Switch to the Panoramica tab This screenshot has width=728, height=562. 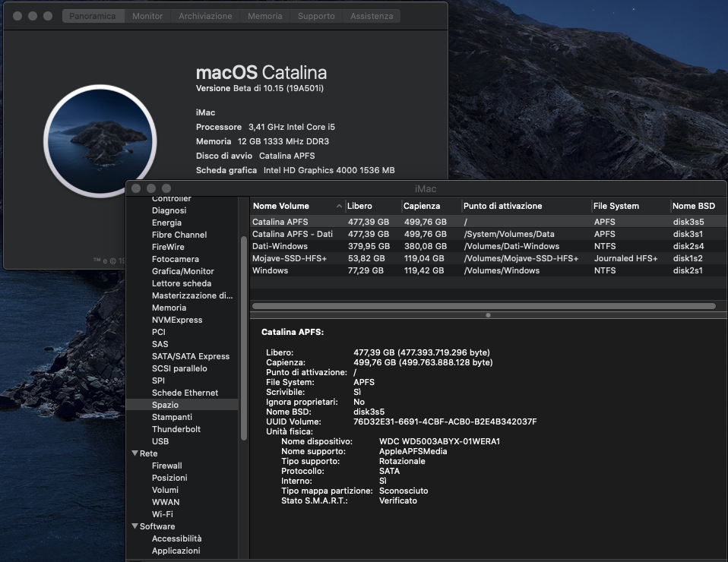93,16
